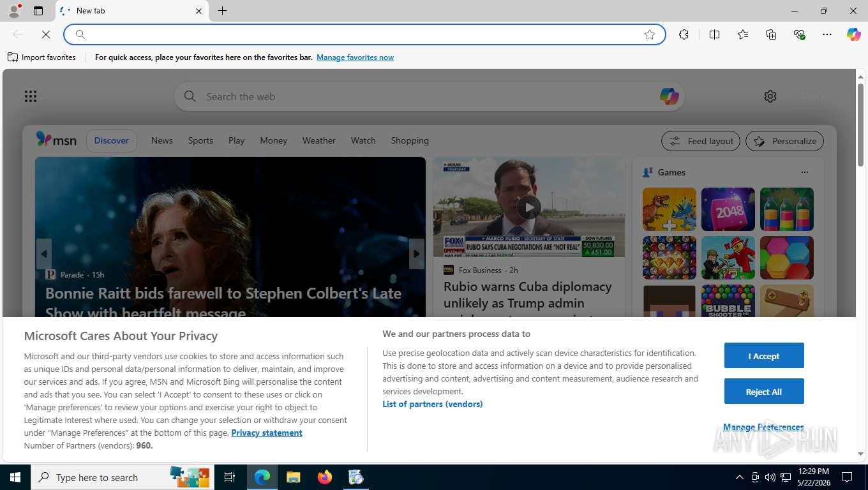Play the Rubio video
Viewport: 868px width, 490px height.
(528, 207)
